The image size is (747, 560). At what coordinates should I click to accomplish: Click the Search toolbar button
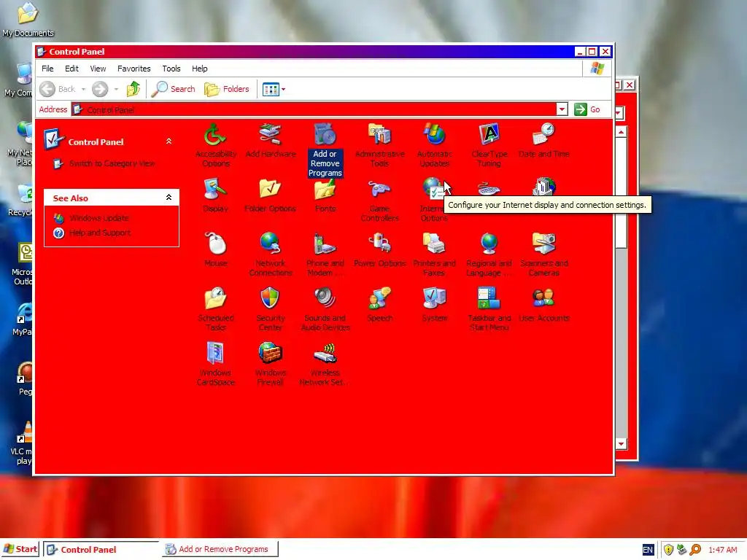(174, 89)
